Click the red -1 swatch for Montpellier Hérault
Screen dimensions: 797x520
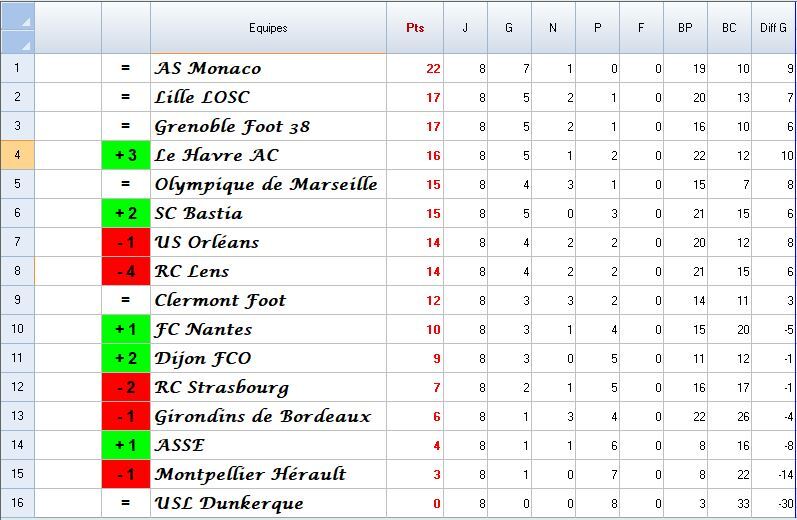[x=126, y=474]
